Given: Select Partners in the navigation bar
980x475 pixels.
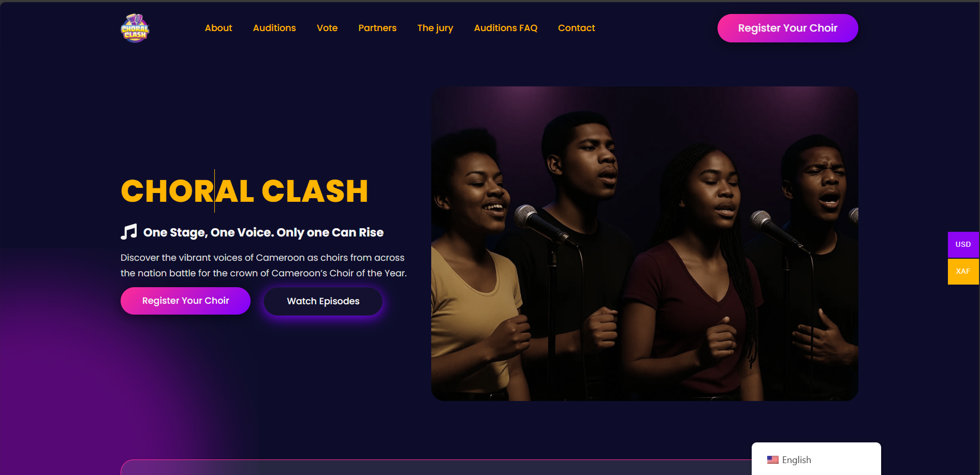Looking at the screenshot, I should [377, 28].
